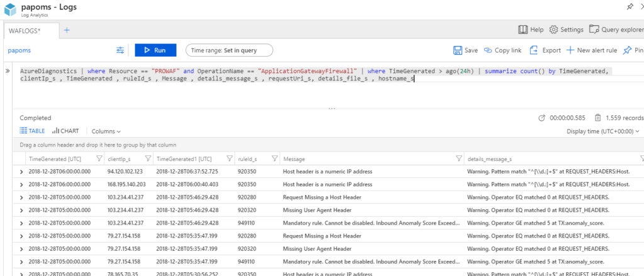The height and width of the screenshot is (276, 644).
Task: Select cell 168.195.140.203
Action: [x=126, y=184]
